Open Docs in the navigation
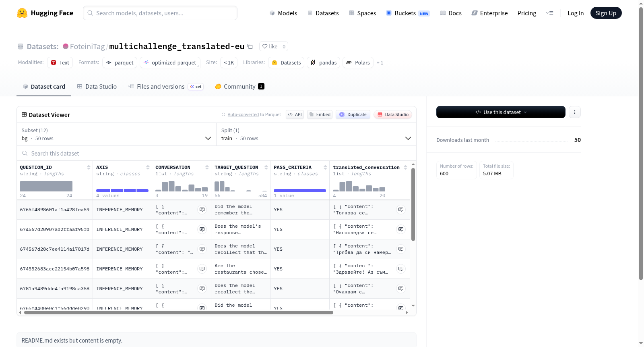This screenshot has height=347, width=644. (451, 13)
